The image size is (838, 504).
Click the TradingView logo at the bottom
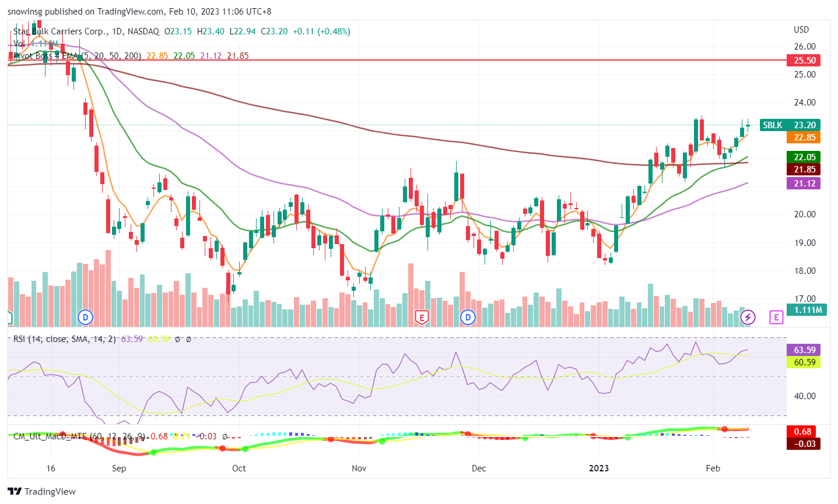[x=41, y=491]
